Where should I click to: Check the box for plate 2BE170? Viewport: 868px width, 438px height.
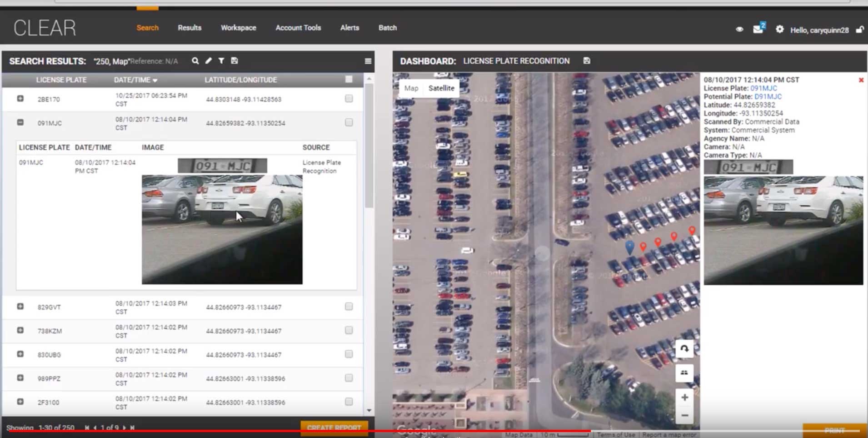[349, 99]
